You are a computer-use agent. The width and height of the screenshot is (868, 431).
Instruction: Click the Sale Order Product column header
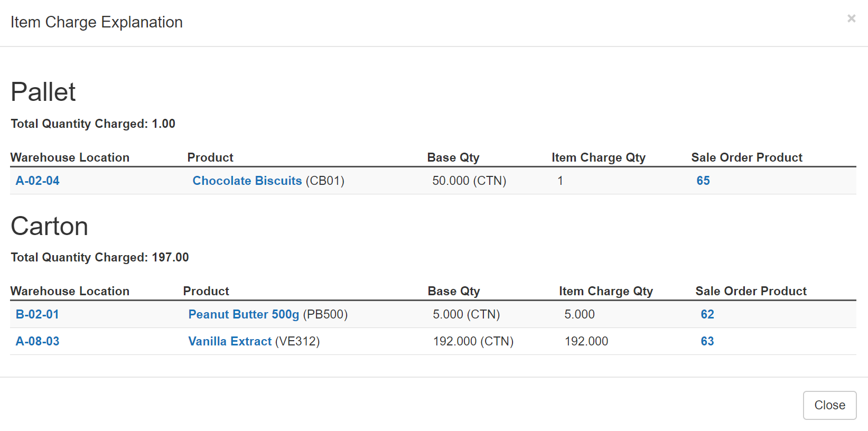click(x=751, y=291)
